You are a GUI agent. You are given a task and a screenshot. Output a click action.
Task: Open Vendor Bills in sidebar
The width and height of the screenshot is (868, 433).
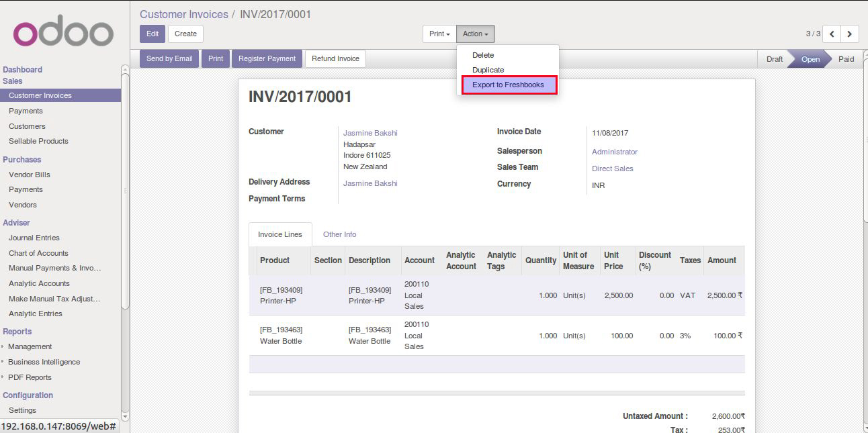tap(30, 175)
